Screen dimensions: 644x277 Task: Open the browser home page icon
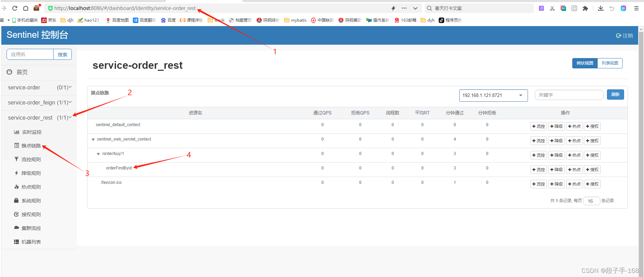point(26,8)
